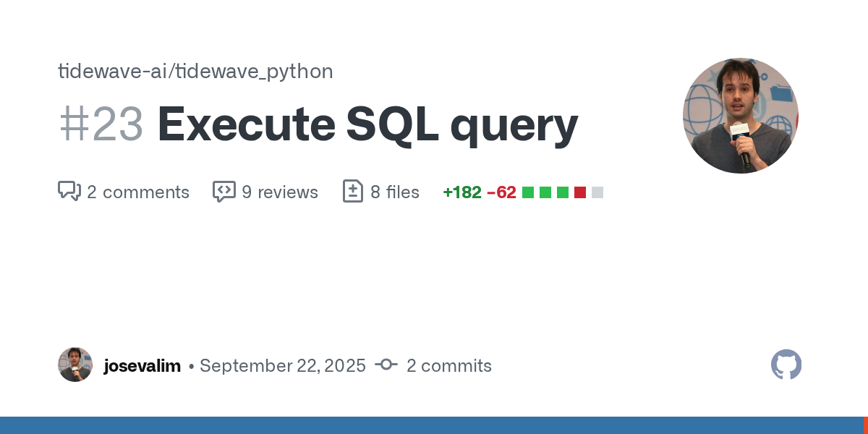Show the 8 files changed
This screenshot has width=868, height=434.
pos(395,192)
